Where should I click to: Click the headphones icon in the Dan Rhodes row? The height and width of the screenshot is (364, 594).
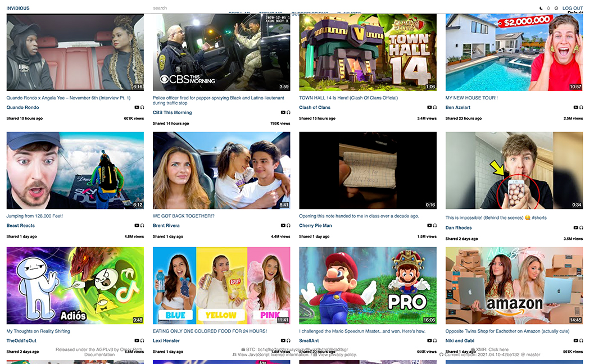click(x=581, y=228)
